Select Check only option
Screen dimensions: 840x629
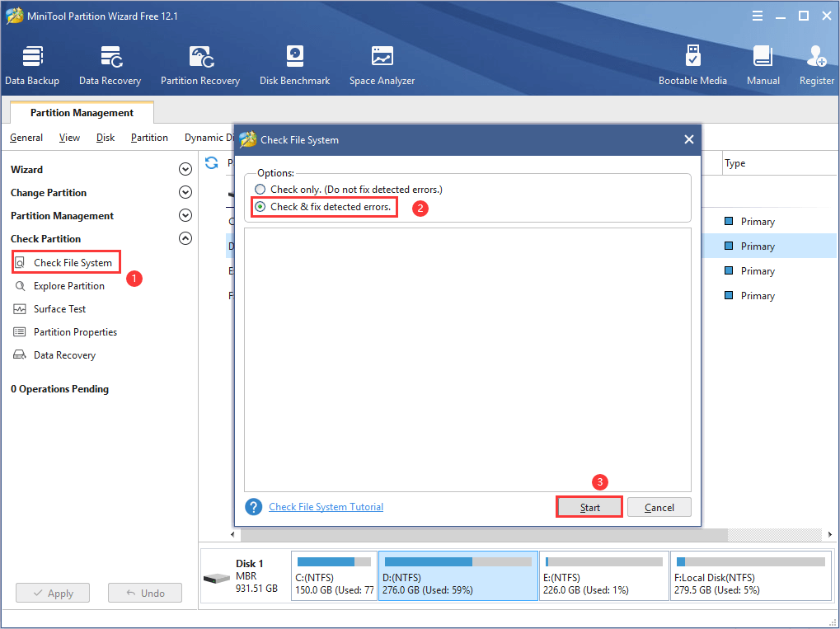(349, 189)
